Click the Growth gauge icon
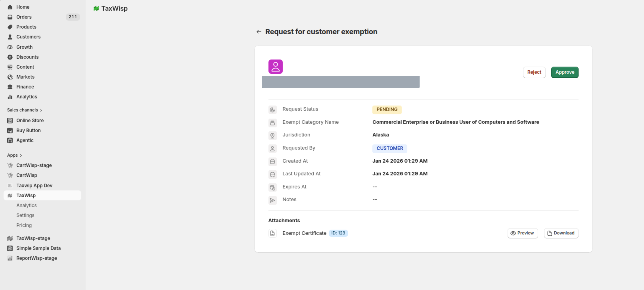 point(10,47)
